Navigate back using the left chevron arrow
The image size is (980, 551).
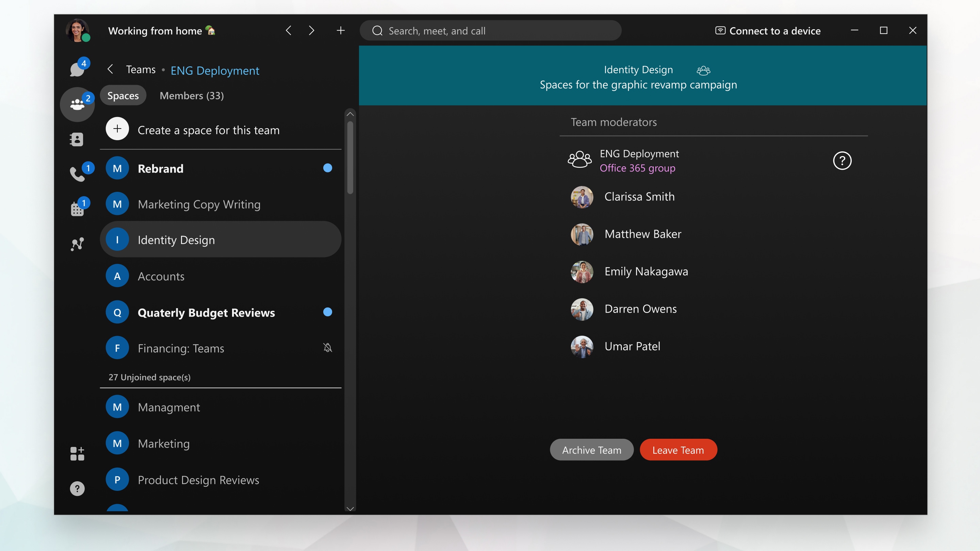(x=288, y=30)
